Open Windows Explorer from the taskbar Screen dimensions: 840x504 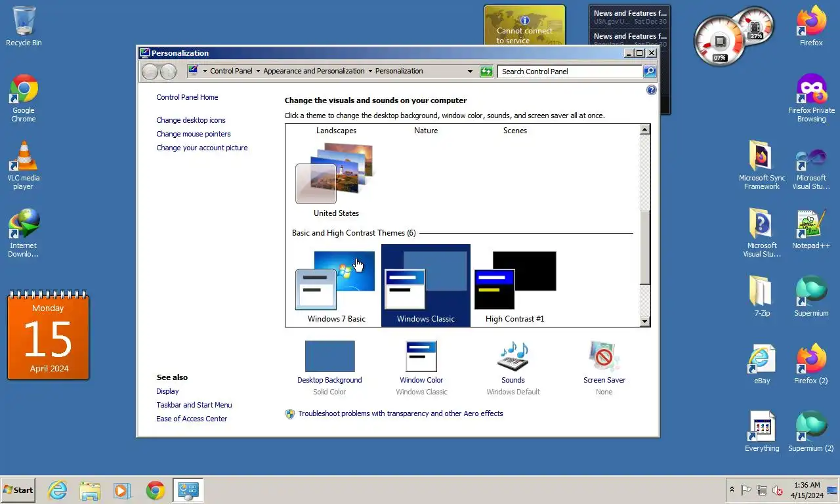point(90,490)
